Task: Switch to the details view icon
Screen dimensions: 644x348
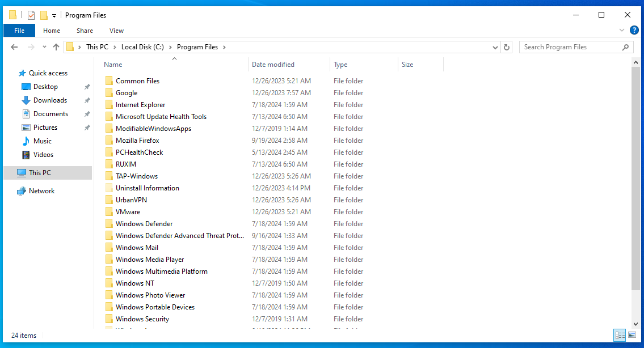Action: point(620,336)
